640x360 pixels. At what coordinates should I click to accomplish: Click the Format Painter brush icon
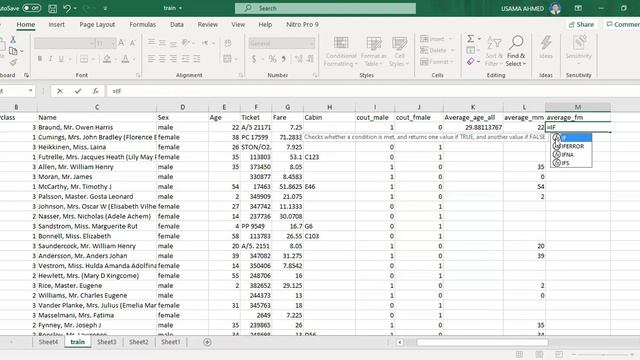point(13,62)
